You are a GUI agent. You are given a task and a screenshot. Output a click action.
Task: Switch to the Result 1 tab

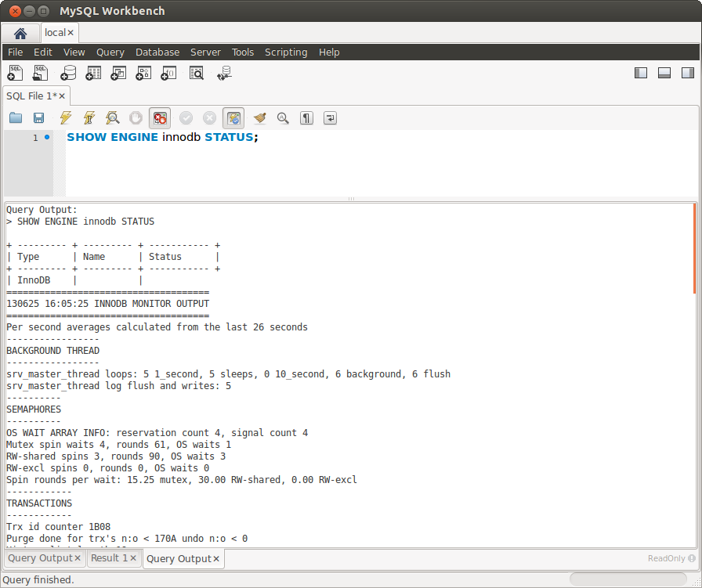[x=107, y=558]
